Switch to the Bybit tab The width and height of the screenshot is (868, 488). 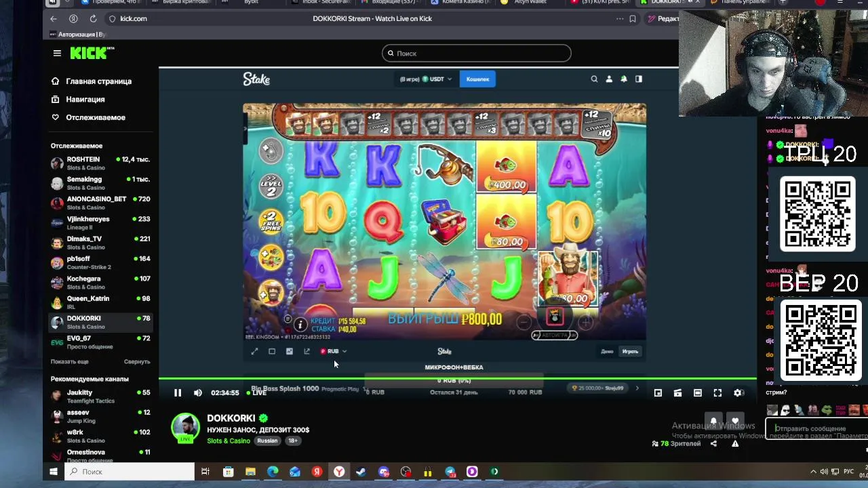click(251, 2)
